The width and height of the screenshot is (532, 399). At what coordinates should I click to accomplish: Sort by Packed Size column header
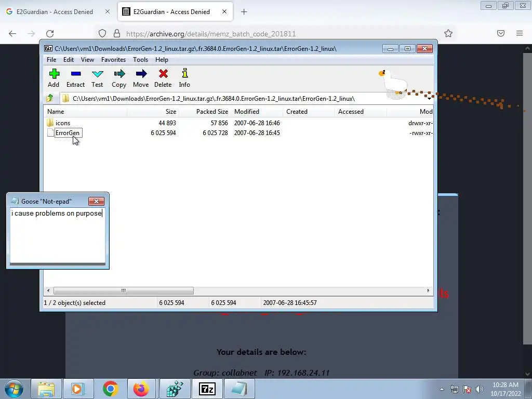point(205,112)
